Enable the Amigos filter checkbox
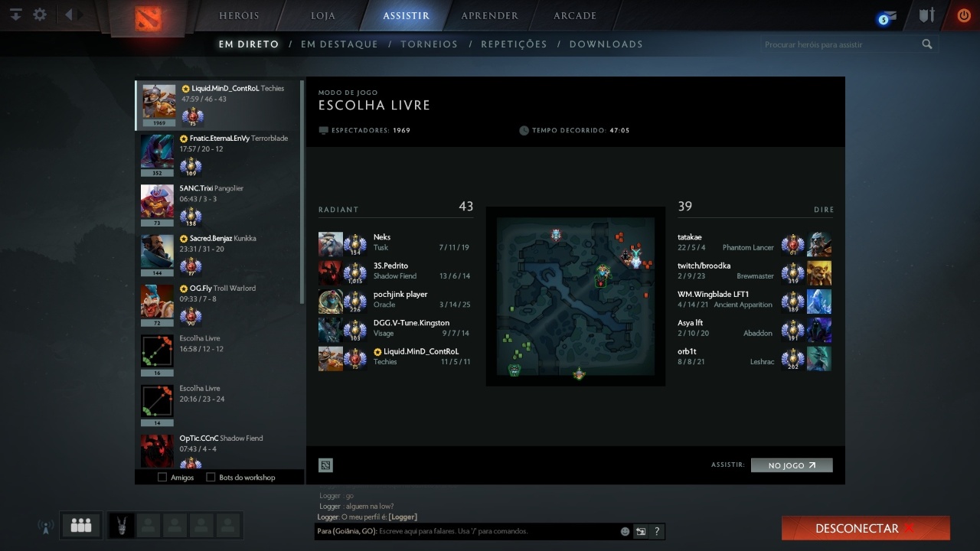Viewport: 980px width, 551px height. tap(162, 478)
